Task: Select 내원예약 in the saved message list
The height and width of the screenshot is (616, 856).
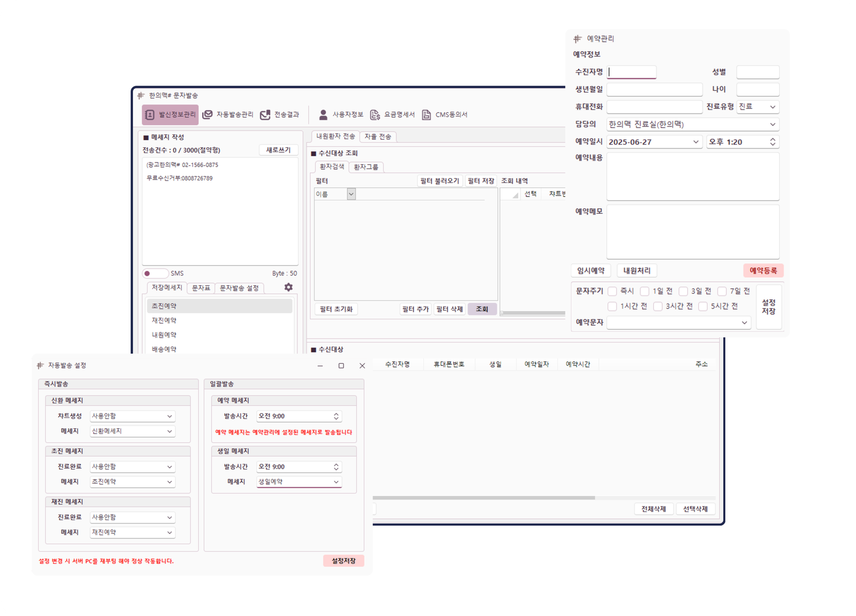Action: [220, 335]
